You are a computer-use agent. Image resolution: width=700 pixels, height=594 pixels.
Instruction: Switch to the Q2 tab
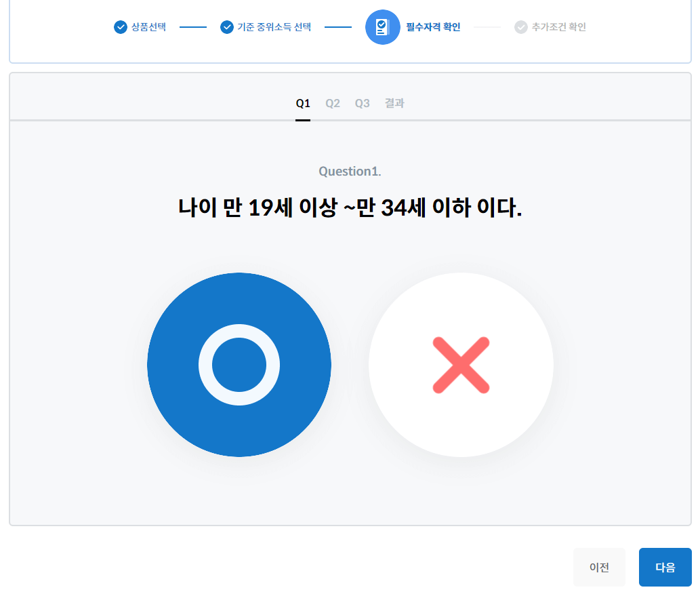[x=333, y=103]
